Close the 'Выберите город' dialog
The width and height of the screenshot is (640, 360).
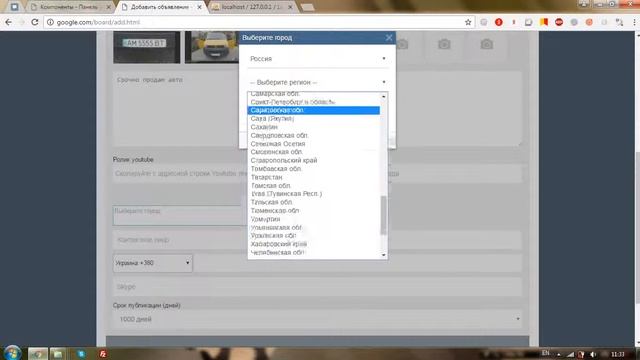pos(389,38)
